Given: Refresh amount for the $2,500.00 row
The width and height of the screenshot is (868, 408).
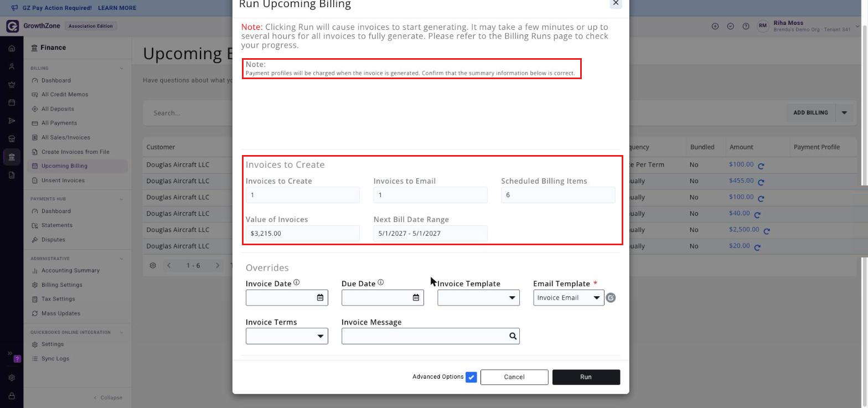Looking at the screenshot, I should coord(767,231).
